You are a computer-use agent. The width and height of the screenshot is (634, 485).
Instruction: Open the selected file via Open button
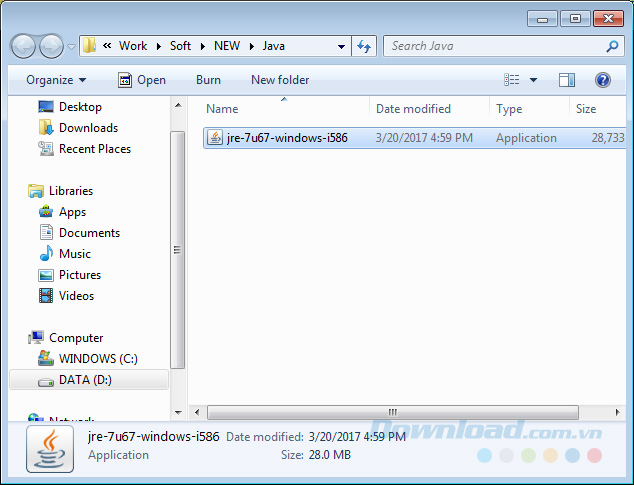(142, 80)
